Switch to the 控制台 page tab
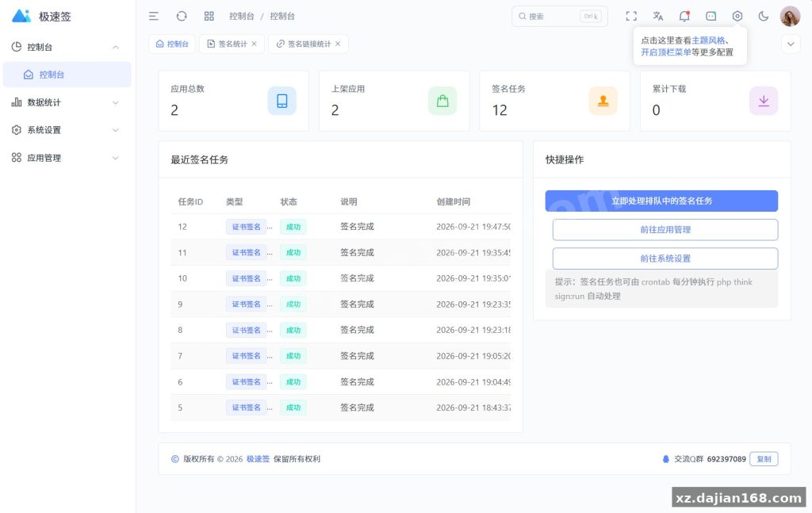The width and height of the screenshot is (812, 513). 172,44
